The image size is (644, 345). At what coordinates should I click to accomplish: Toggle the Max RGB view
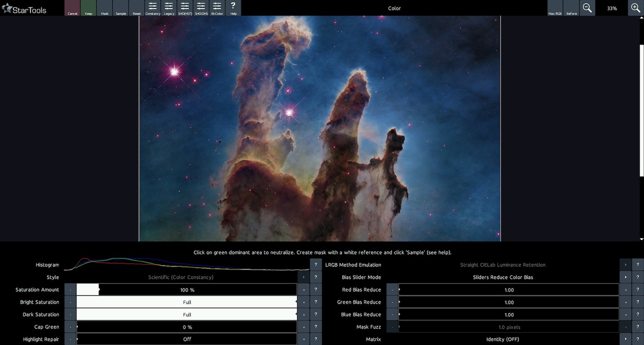(555, 8)
